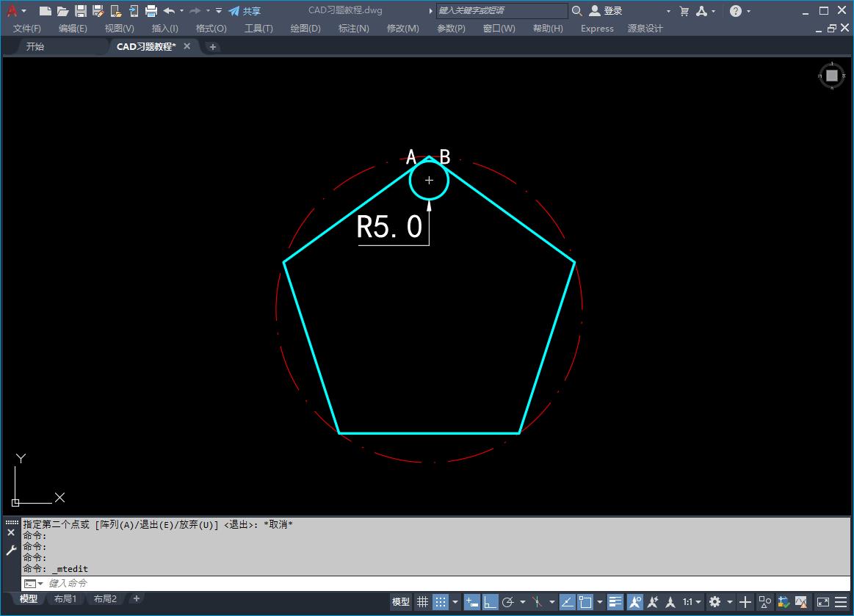Save the current drawing
This screenshot has height=616, width=854.
[81, 10]
